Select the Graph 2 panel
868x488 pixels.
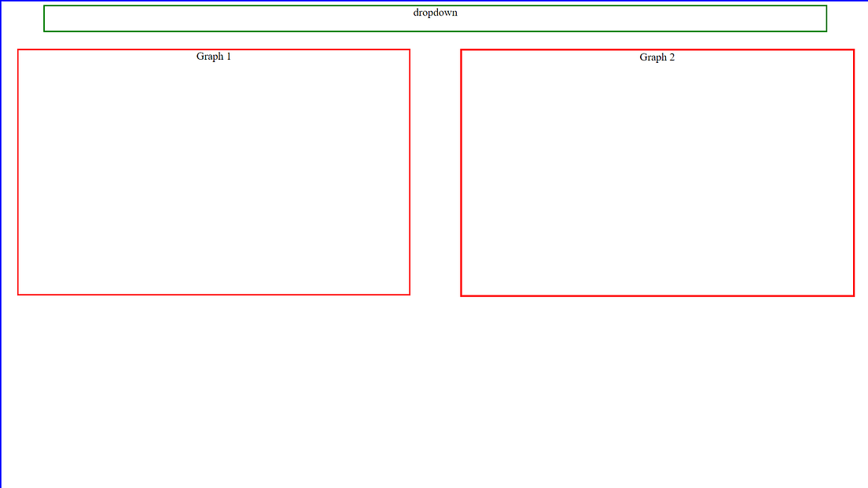[x=657, y=171]
